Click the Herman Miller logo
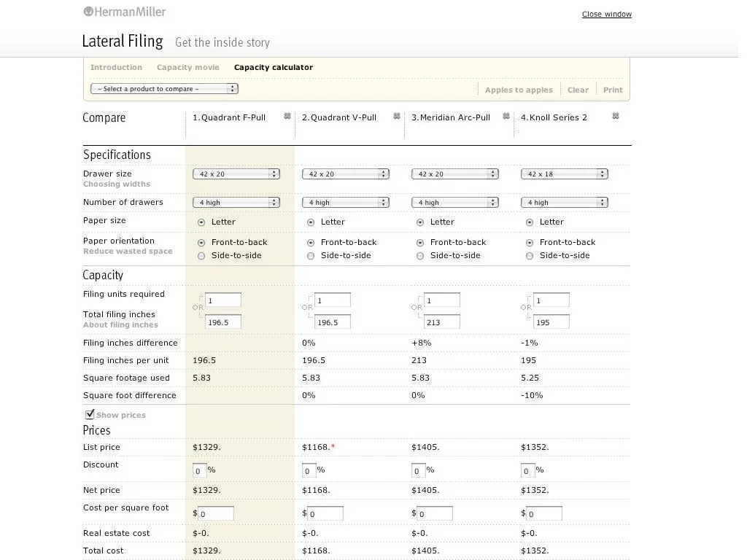747x560 pixels. point(124,12)
